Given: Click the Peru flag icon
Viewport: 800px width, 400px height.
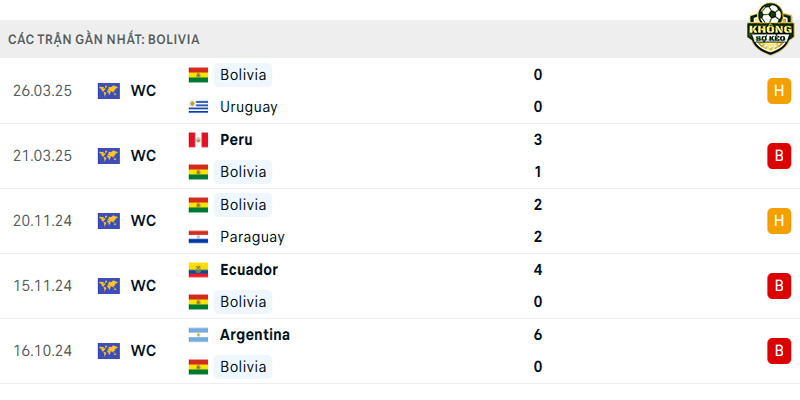Looking at the screenshot, I should tap(198, 140).
